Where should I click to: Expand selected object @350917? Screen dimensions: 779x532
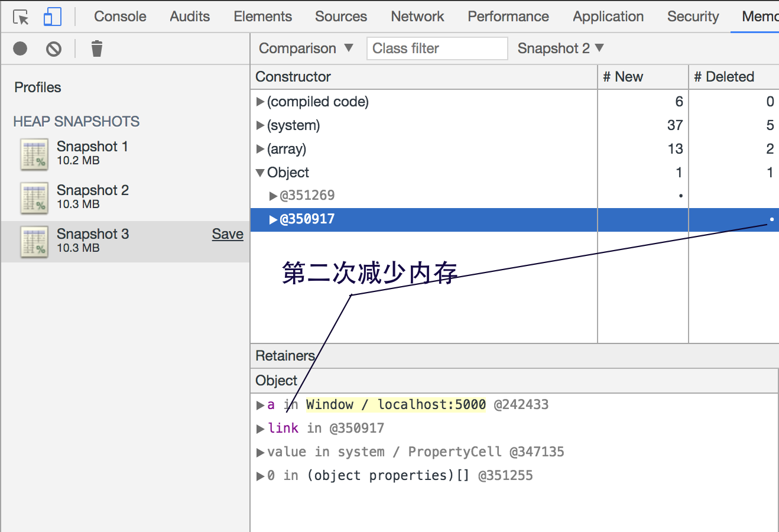tap(273, 219)
